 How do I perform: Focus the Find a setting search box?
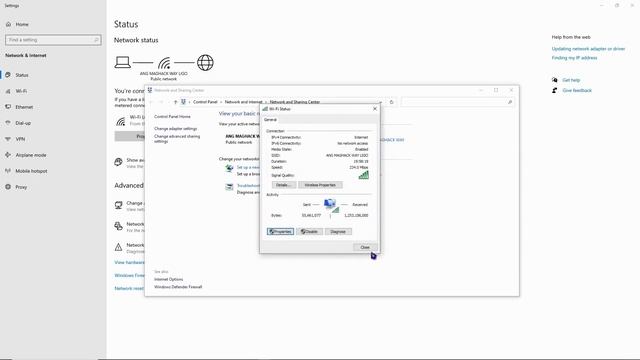[53, 40]
